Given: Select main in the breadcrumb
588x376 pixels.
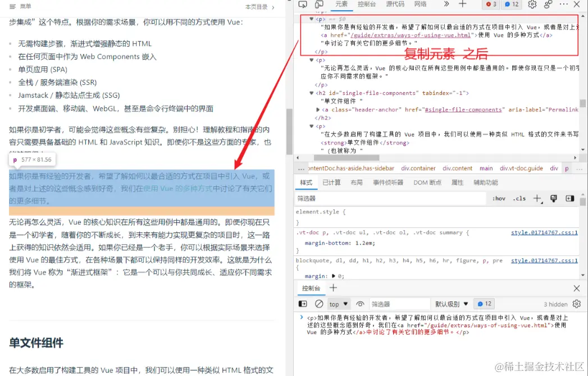Looking at the screenshot, I should [486, 168].
